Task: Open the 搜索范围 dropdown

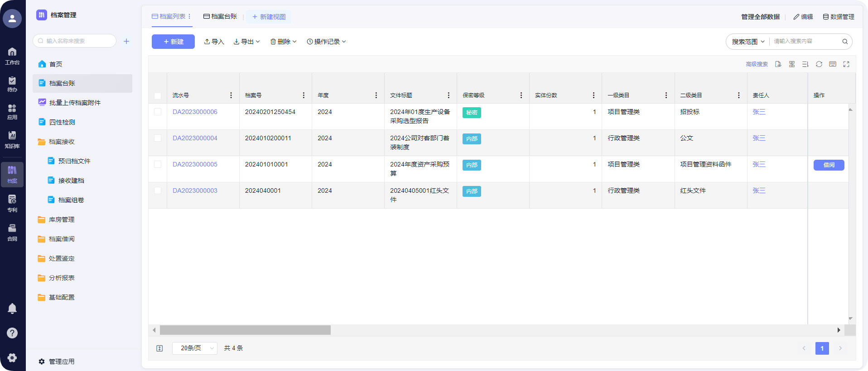Action: 748,42
